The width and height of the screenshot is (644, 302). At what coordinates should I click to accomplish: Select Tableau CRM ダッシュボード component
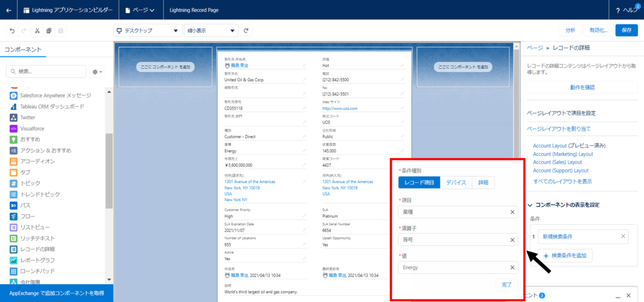47,106
